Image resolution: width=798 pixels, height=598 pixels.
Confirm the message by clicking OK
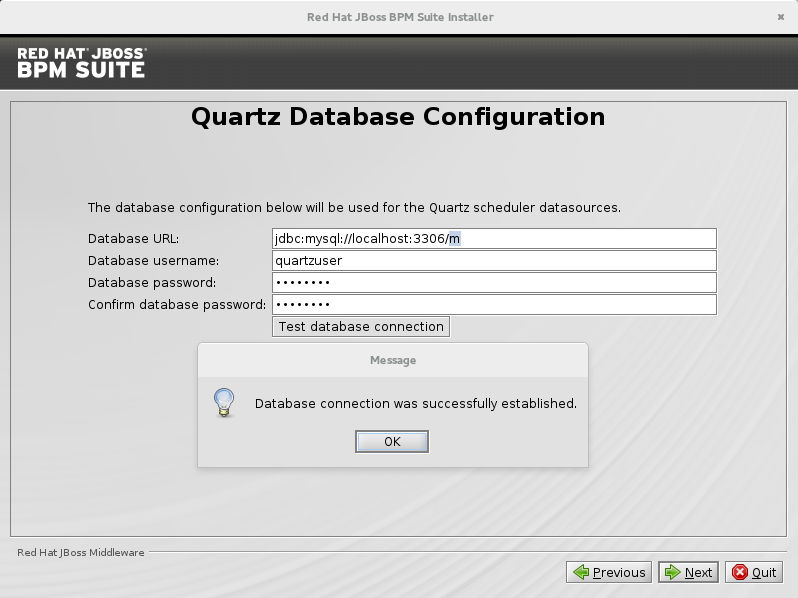(392, 441)
